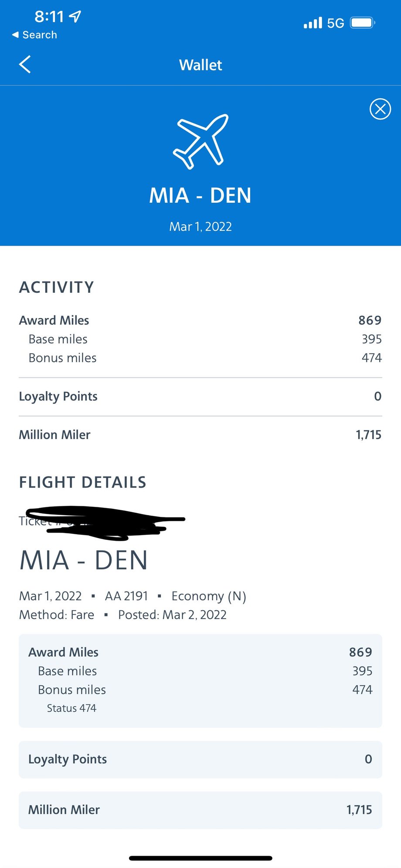Tap the back chevron in Wallet header
Viewport: 401px width, 868px height.
tap(25, 65)
